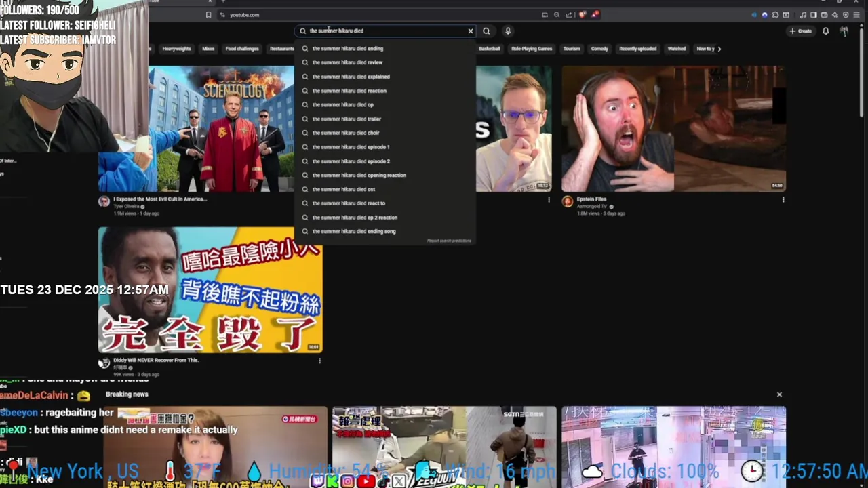Choose suggestion 'the summer hikaru died opening reaction'
This screenshot has width=868, height=488.
tap(384, 175)
